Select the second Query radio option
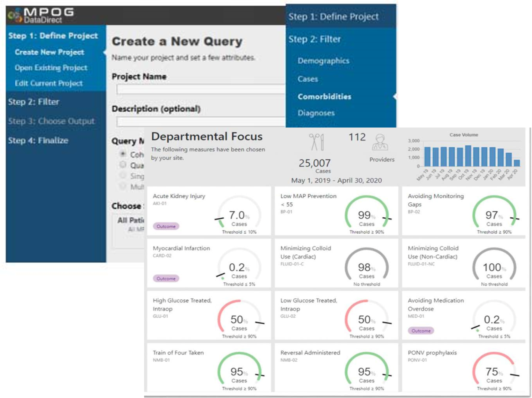532x398 pixels. 123,164
